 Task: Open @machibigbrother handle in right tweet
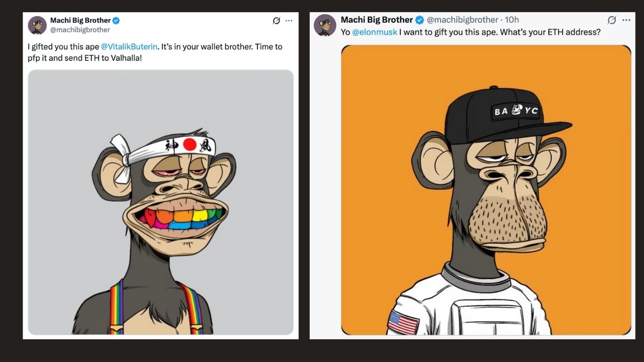(462, 20)
